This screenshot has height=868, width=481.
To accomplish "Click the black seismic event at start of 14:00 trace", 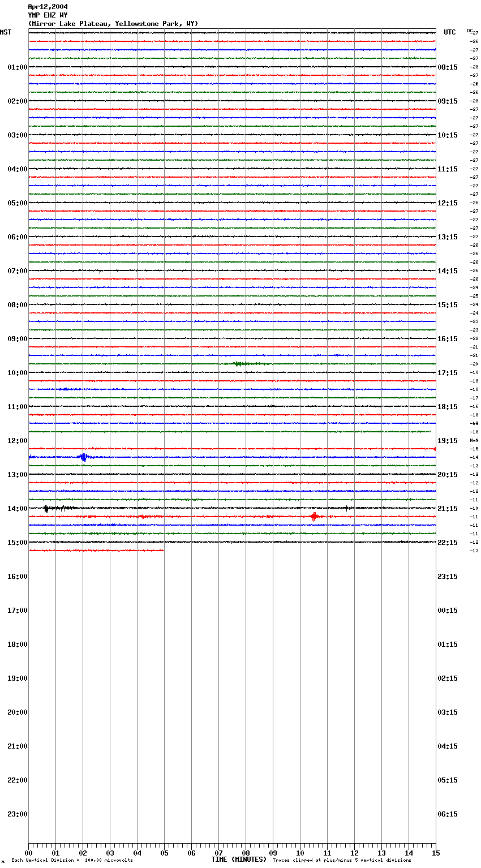I will click(46, 508).
